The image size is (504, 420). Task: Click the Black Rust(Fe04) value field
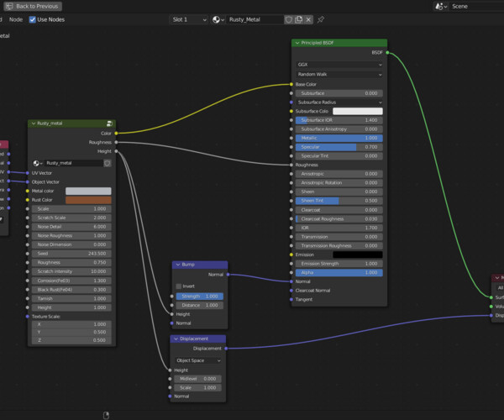tap(71, 290)
